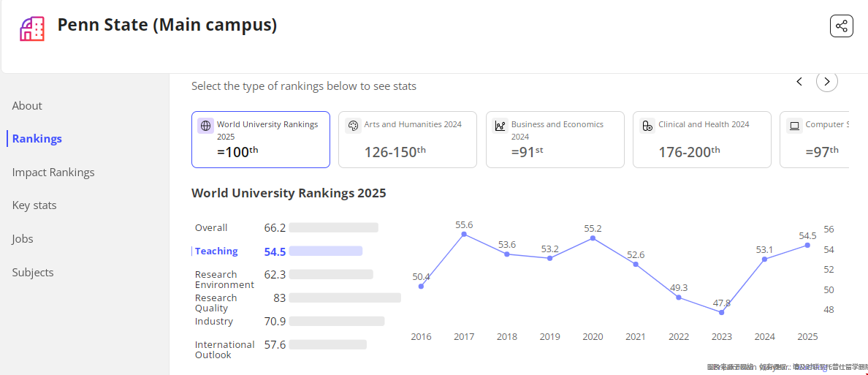Click the 2023 data point 47.8
The image size is (868, 375).
721,312
